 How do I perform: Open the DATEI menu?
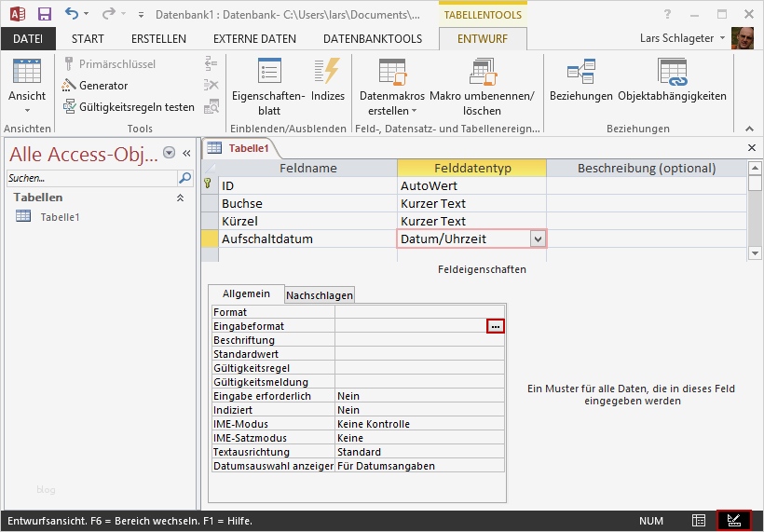[x=28, y=38]
